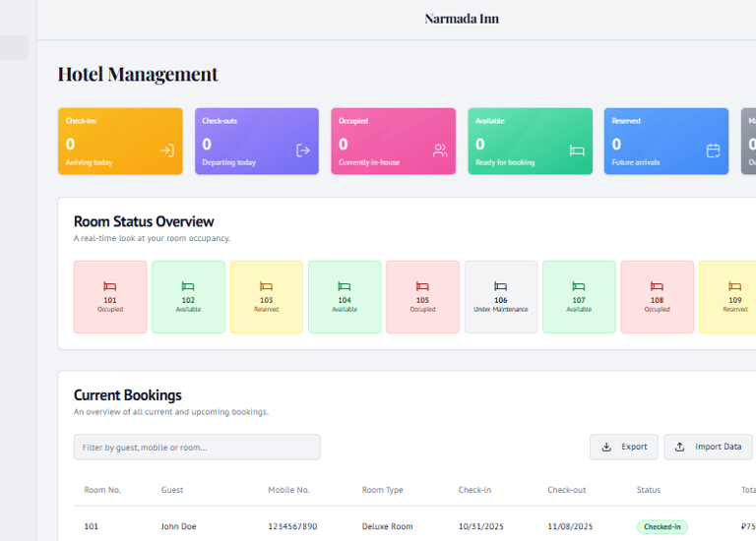Viewport: 756px width, 541px height.
Task: Click the Checked-In status badge
Action: coord(661,527)
